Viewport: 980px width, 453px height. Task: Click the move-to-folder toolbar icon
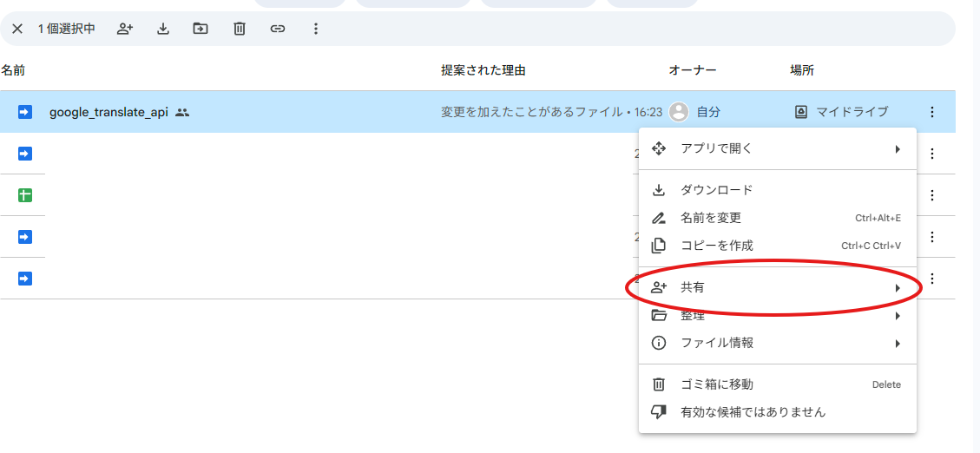click(201, 29)
